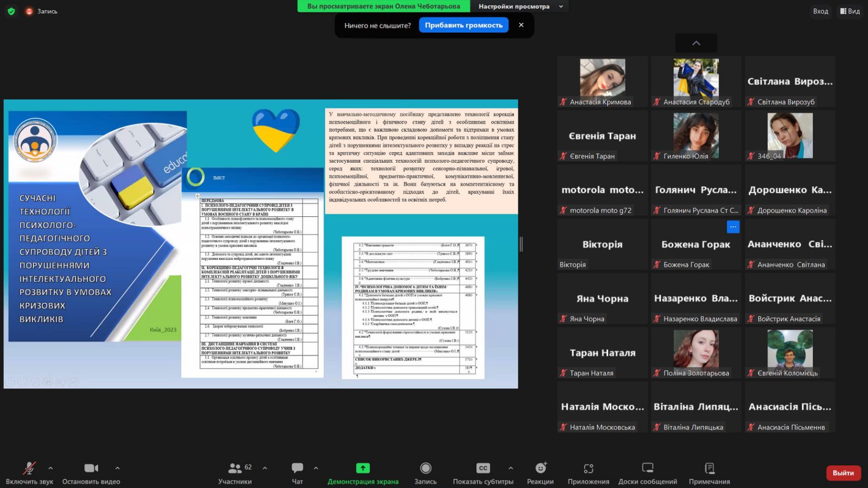Open the Реакции reactions menu
This screenshot has width=868, height=488.
coord(540,473)
